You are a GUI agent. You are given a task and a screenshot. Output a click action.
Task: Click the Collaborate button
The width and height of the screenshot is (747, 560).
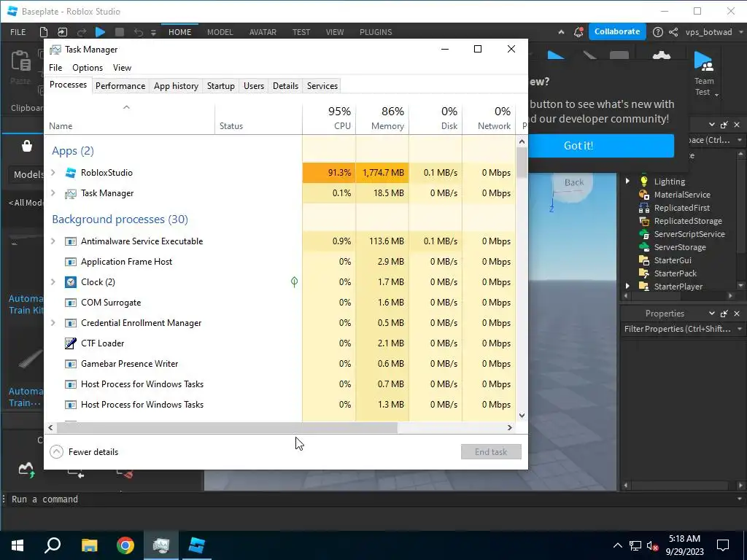click(x=617, y=31)
